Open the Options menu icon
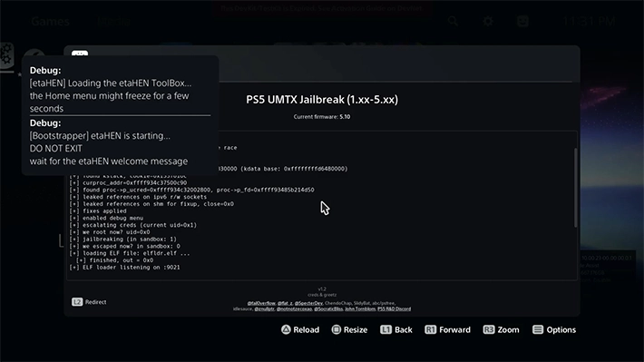Screen dimensions: 644x362 coord(538,329)
